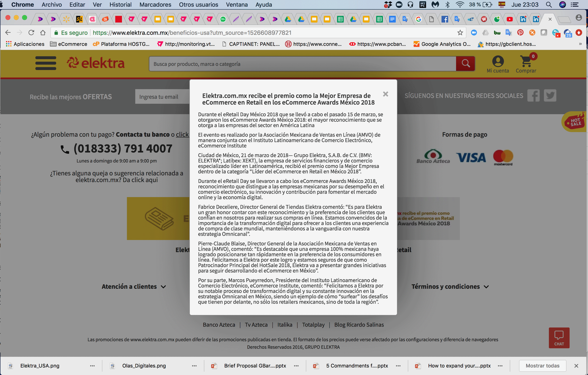Viewport: 588px width, 375px height.
Task: Open the hamburger menu next to Elektra logo
Action: 46,63
